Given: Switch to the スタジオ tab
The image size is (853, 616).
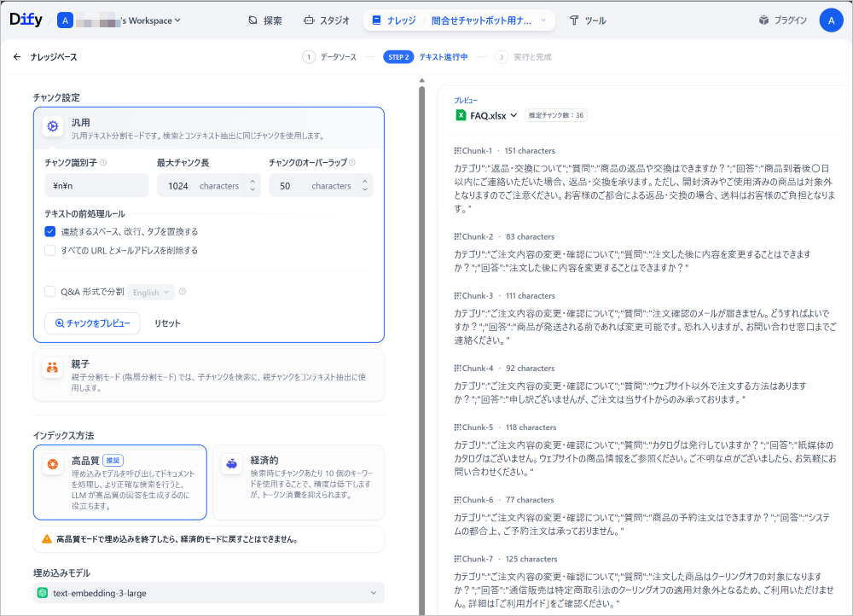Looking at the screenshot, I should pos(326,20).
